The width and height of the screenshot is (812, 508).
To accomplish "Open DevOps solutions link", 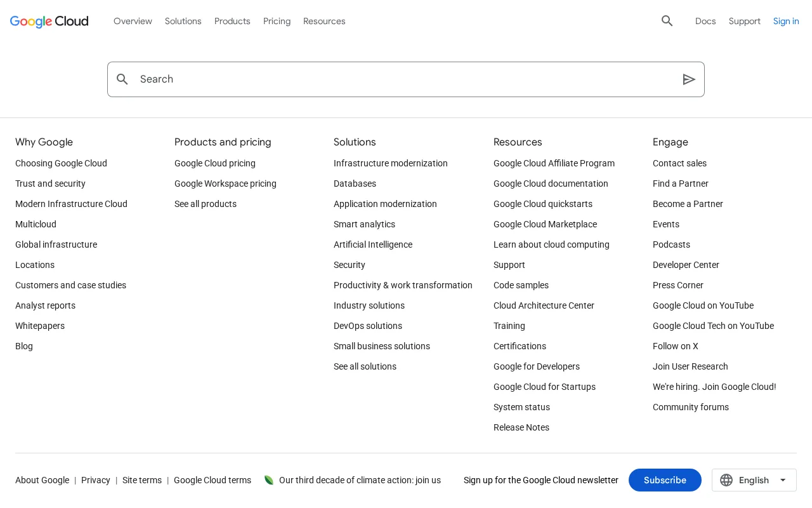I will pyautogui.click(x=368, y=326).
